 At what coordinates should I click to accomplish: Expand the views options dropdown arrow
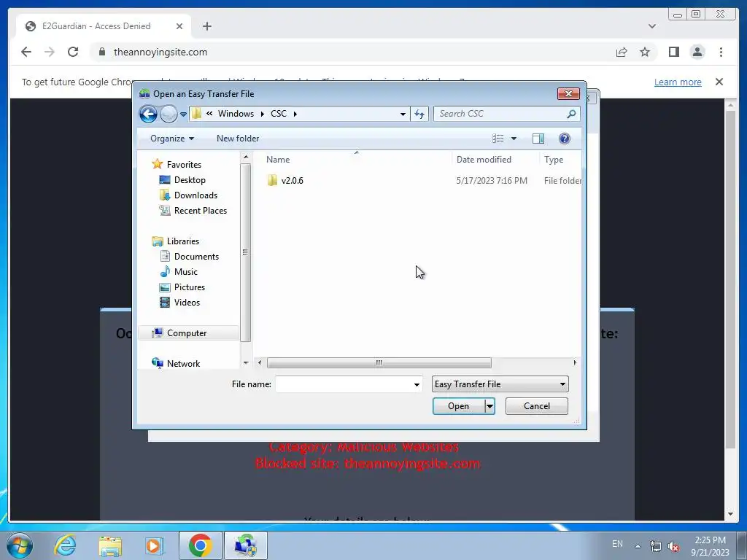(514, 139)
